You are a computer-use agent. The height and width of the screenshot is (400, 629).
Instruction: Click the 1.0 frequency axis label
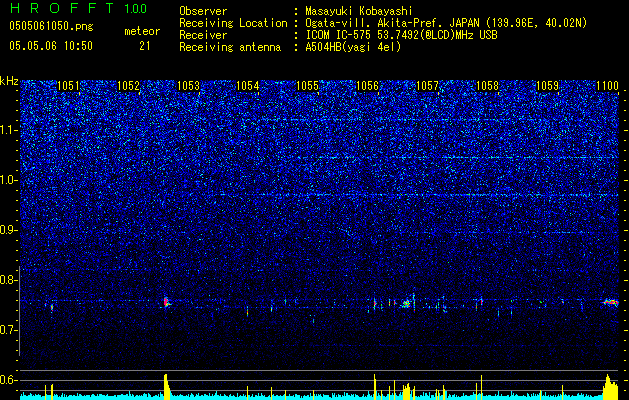[x=9, y=180]
